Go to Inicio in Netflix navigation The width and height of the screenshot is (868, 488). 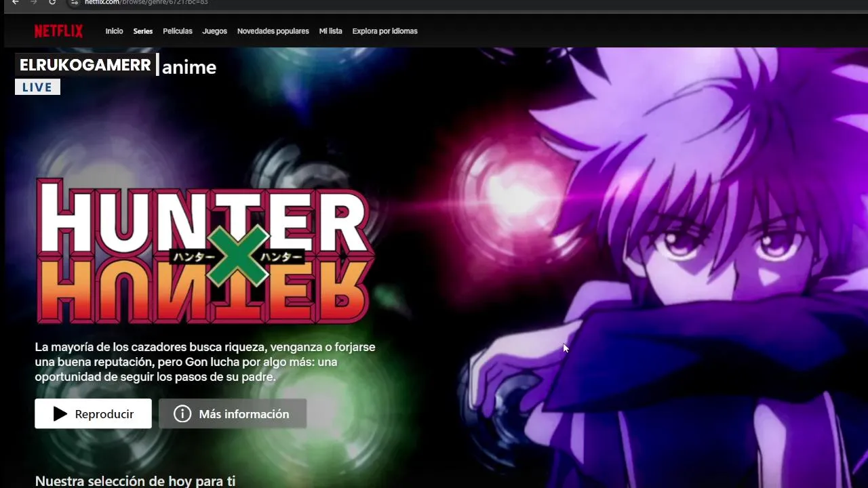[114, 31]
